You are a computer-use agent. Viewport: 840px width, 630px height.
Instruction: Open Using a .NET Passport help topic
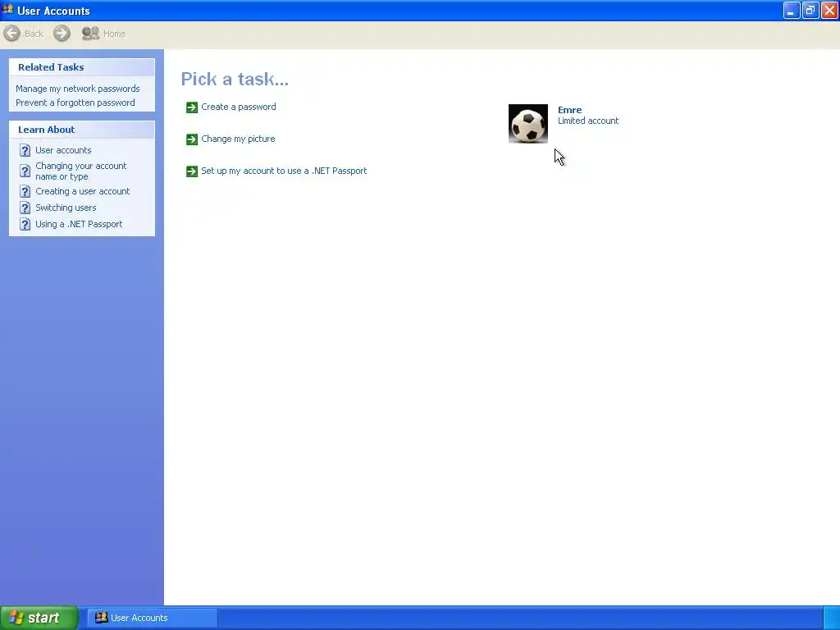[x=79, y=224]
